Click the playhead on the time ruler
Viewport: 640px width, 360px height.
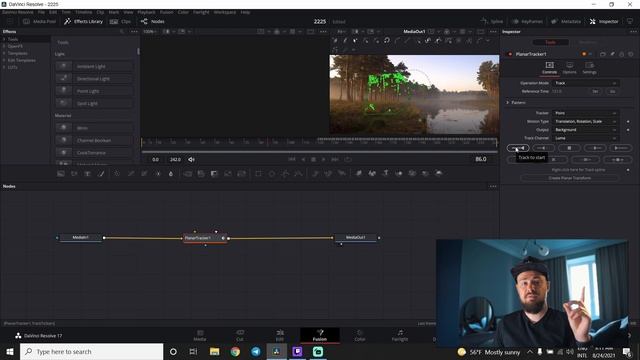click(x=268, y=142)
